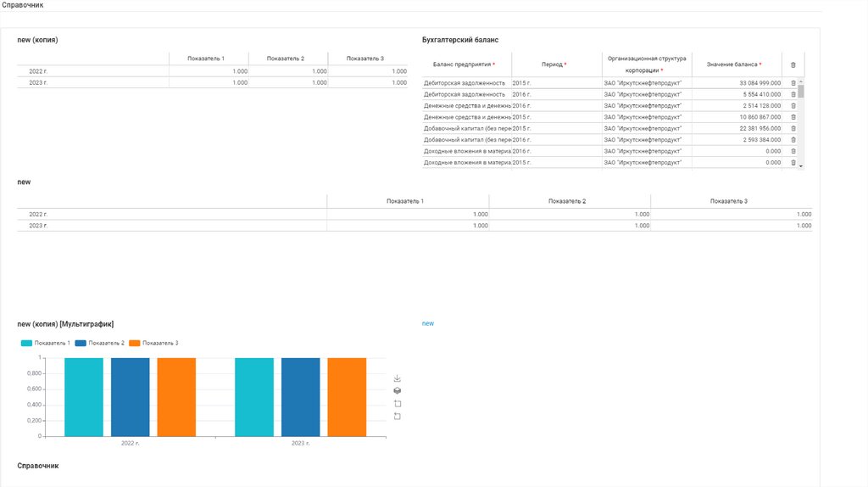Viewport: 868px width, 487px height.
Task: Click the 2023 г. row in the wide 'new' table
Action: [x=415, y=226]
